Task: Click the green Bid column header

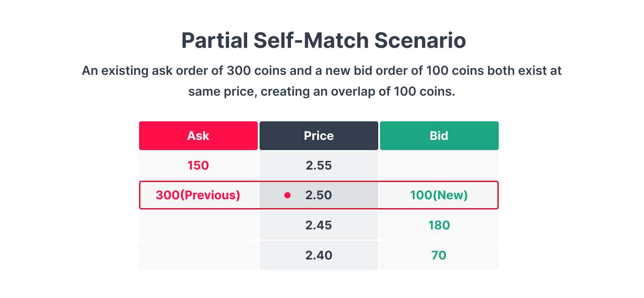Action: click(x=439, y=135)
